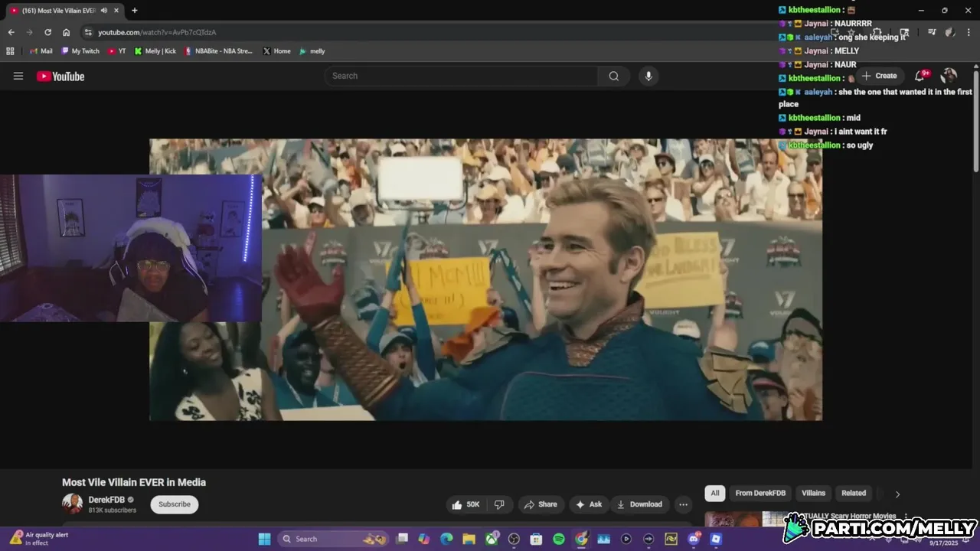
Task: Click into the YouTube search field
Action: tap(461, 76)
